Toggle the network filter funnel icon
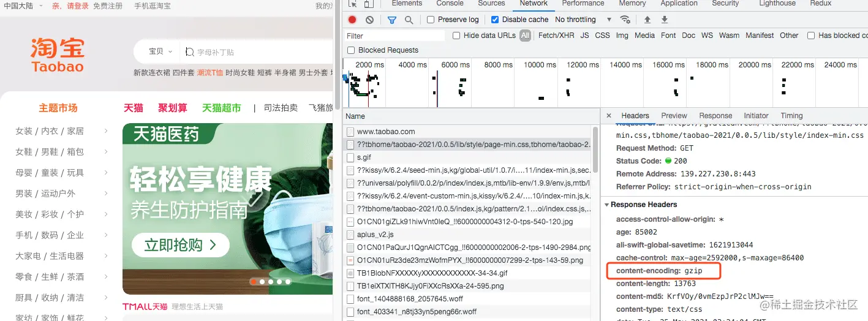868x321 pixels. (x=392, y=20)
